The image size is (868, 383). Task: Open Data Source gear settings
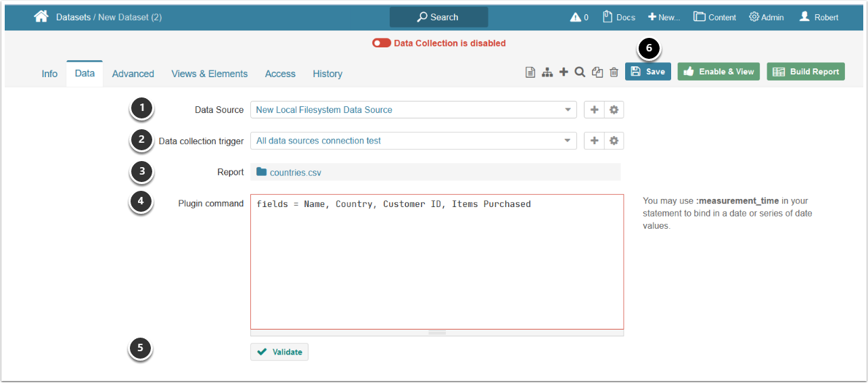tap(614, 110)
